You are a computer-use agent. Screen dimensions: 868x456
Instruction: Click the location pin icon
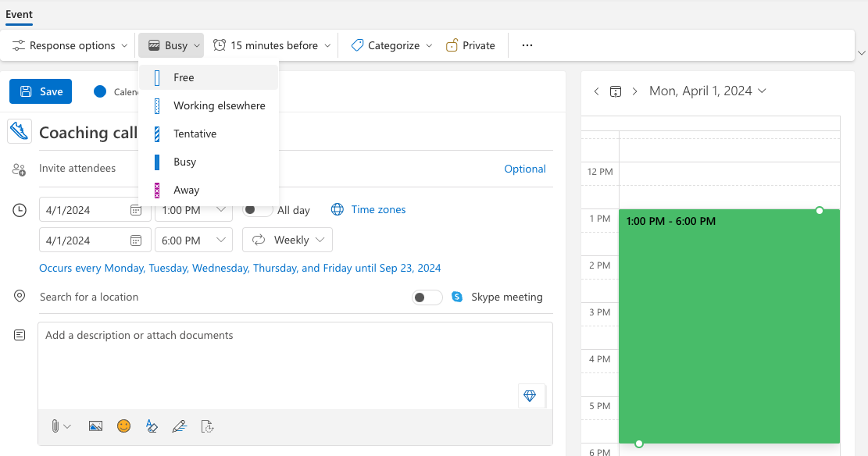pyautogui.click(x=20, y=296)
